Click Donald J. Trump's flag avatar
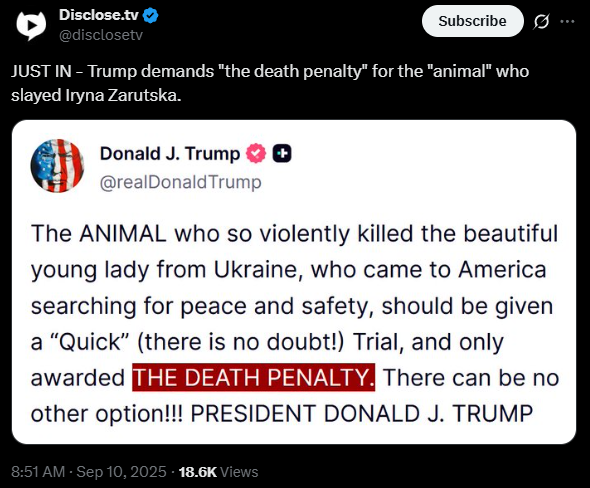 click(x=57, y=166)
